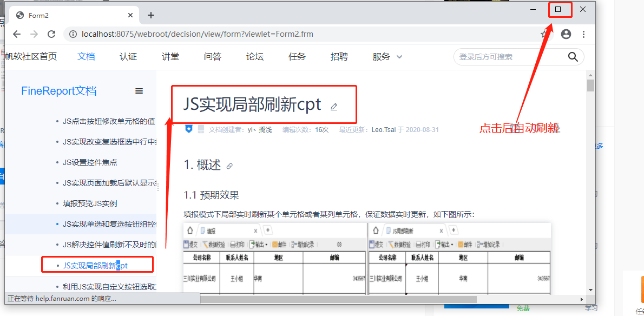The height and width of the screenshot is (316, 644).
Task: Go to 帆软社区首页
Action: click(x=31, y=57)
